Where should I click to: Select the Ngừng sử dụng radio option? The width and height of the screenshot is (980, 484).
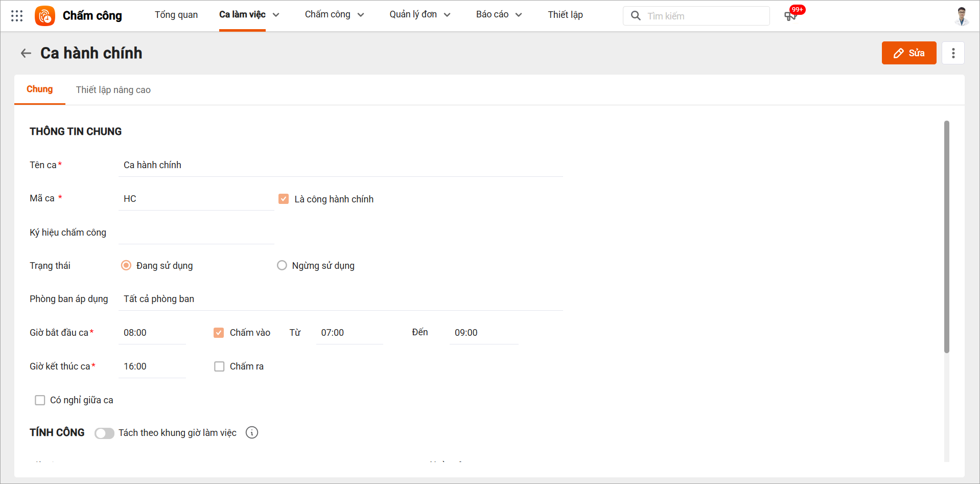point(282,265)
